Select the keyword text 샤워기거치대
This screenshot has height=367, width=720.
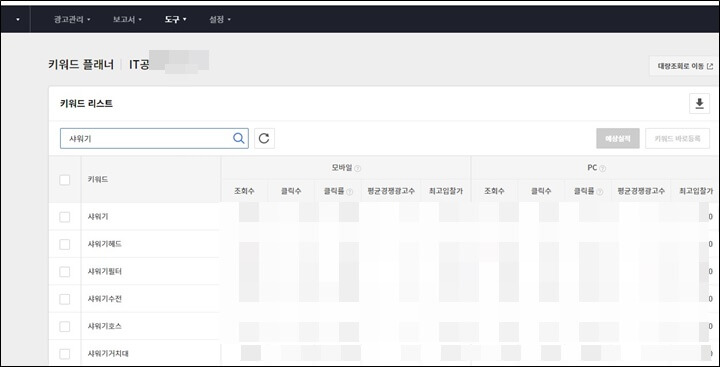pos(108,354)
